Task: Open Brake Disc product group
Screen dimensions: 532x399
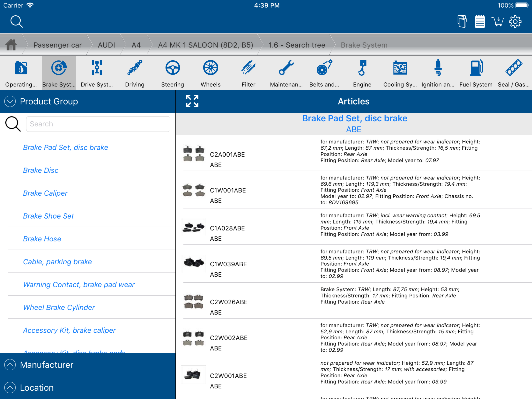Action: pyautogui.click(x=41, y=170)
